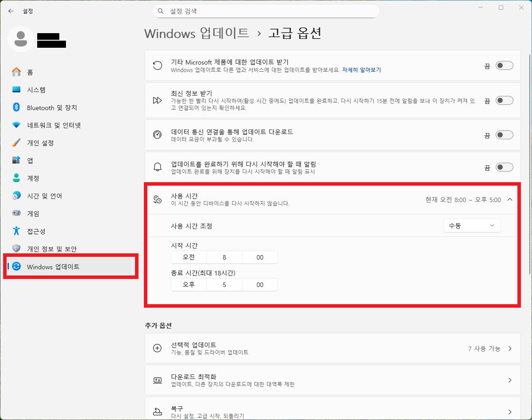Click the 선택적 업데이트 plus icon
532x420 pixels.
click(x=157, y=348)
